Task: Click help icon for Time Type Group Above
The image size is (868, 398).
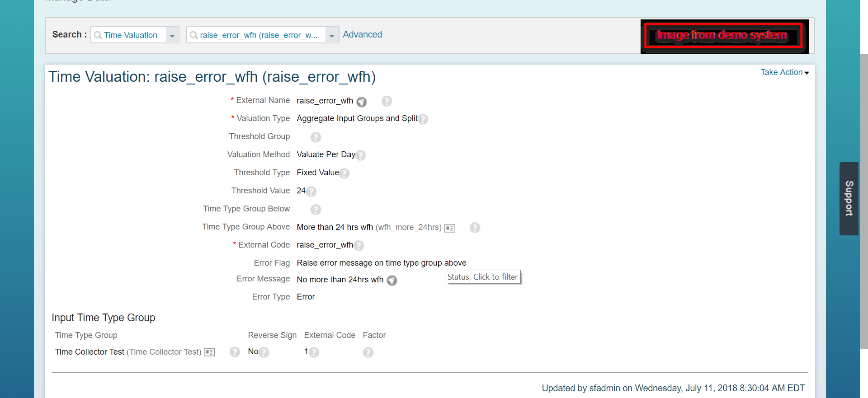Action: [475, 228]
